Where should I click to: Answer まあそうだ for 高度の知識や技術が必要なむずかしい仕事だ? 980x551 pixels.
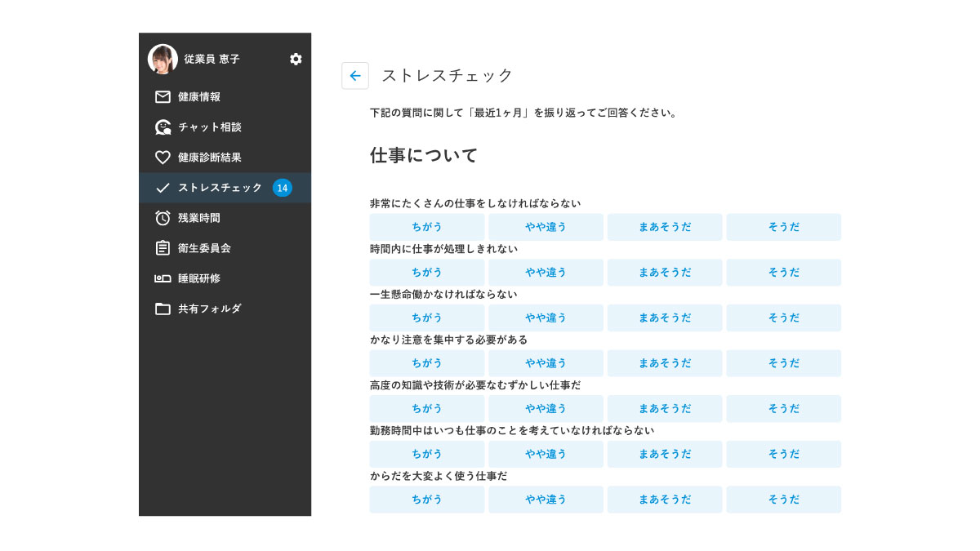tap(665, 408)
